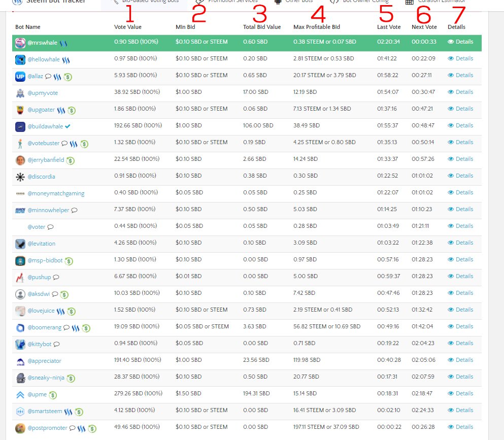The width and height of the screenshot is (504, 440).
Task: Click the @levitation bird avatar
Action: (20, 244)
